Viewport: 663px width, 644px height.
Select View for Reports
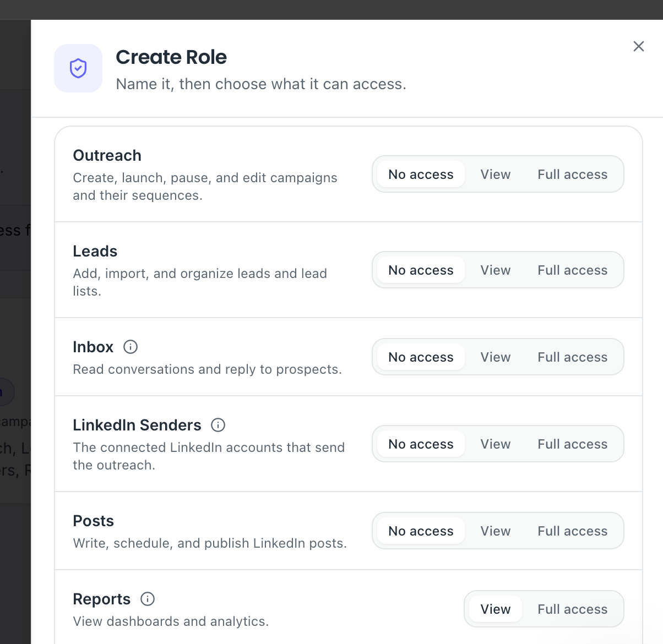pyautogui.click(x=496, y=609)
